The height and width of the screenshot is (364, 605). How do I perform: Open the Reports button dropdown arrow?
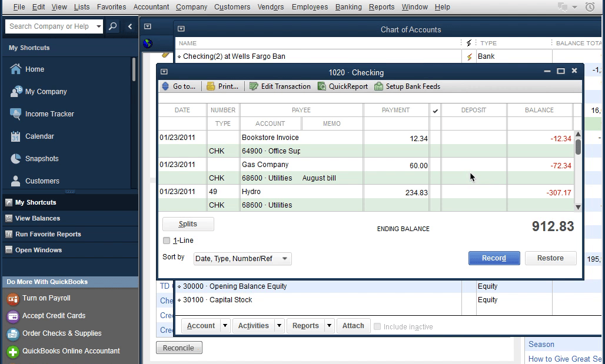(329, 326)
